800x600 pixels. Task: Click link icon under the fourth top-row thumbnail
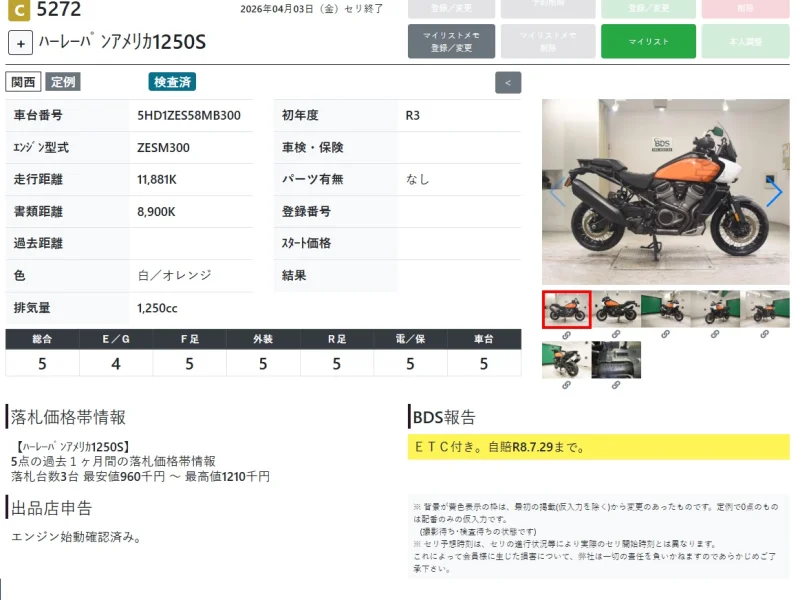point(715,334)
